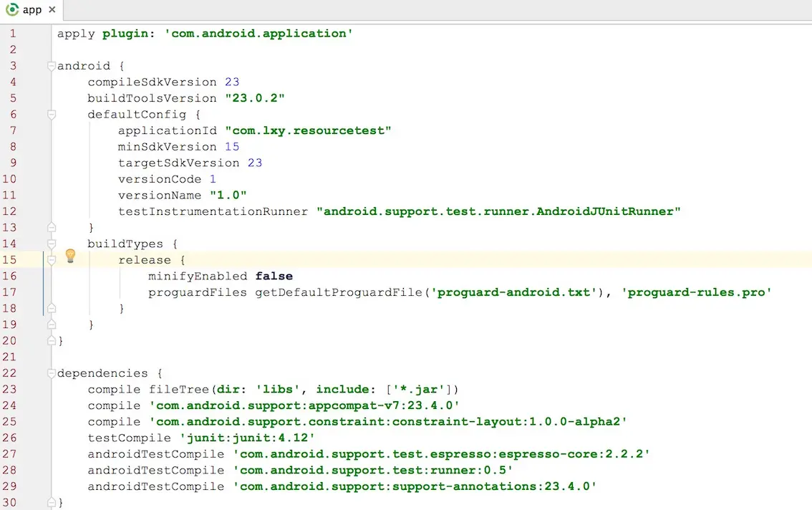Collapse the buildTypes block fold marker

point(52,244)
